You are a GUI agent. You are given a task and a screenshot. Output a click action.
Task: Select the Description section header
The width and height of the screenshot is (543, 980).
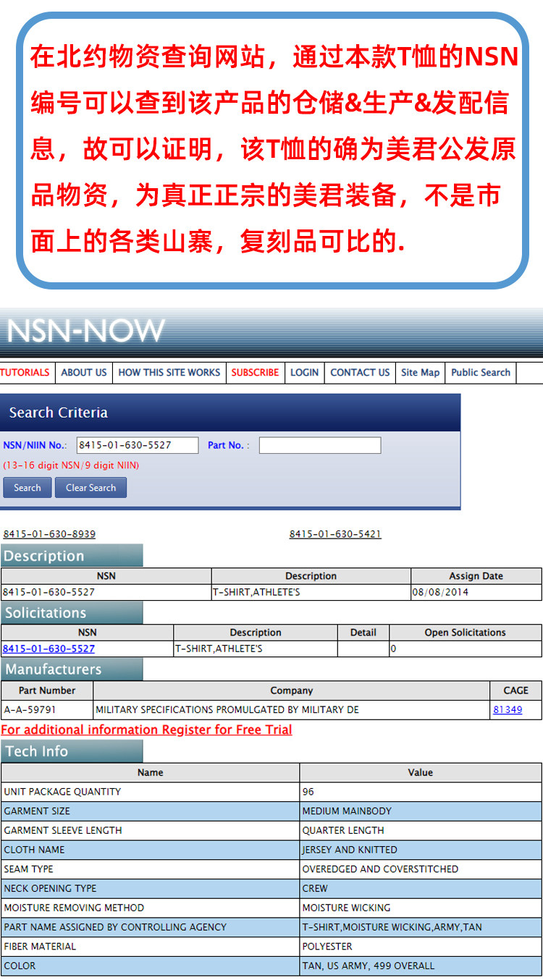(72, 556)
